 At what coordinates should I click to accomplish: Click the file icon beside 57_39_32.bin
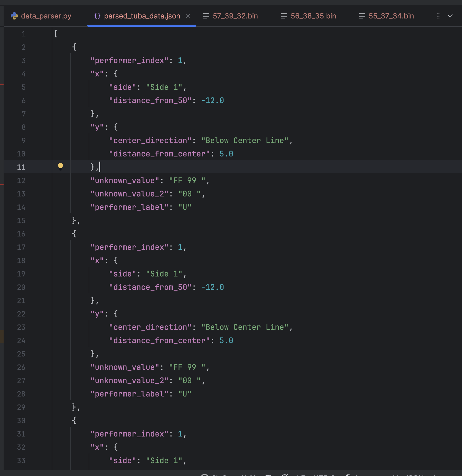[206, 16]
